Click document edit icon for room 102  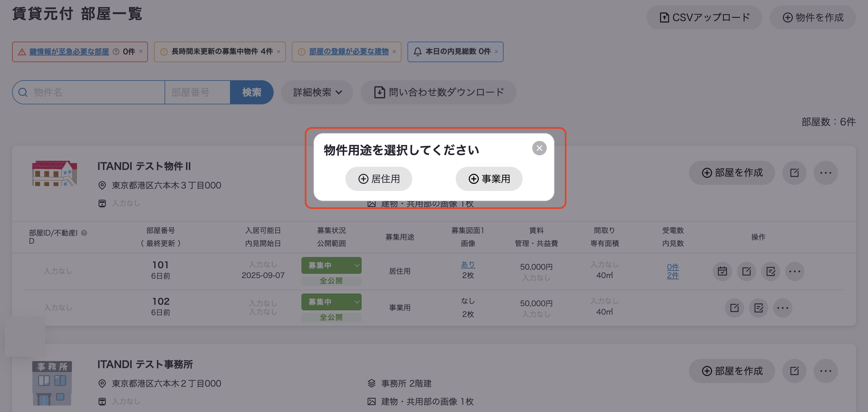coord(759,307)
